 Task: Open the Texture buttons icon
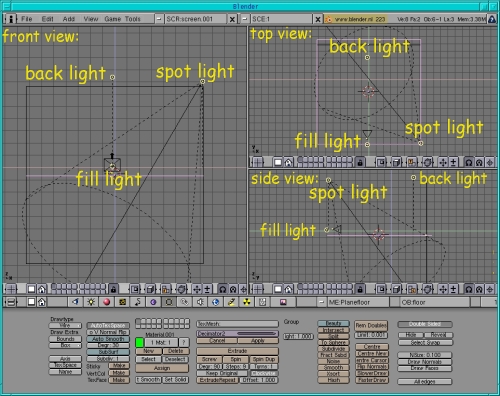point(123,302)
